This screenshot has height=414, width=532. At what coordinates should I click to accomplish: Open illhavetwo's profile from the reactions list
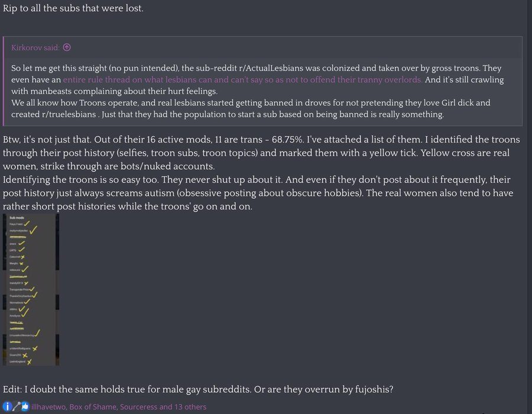tap(49, 407)
